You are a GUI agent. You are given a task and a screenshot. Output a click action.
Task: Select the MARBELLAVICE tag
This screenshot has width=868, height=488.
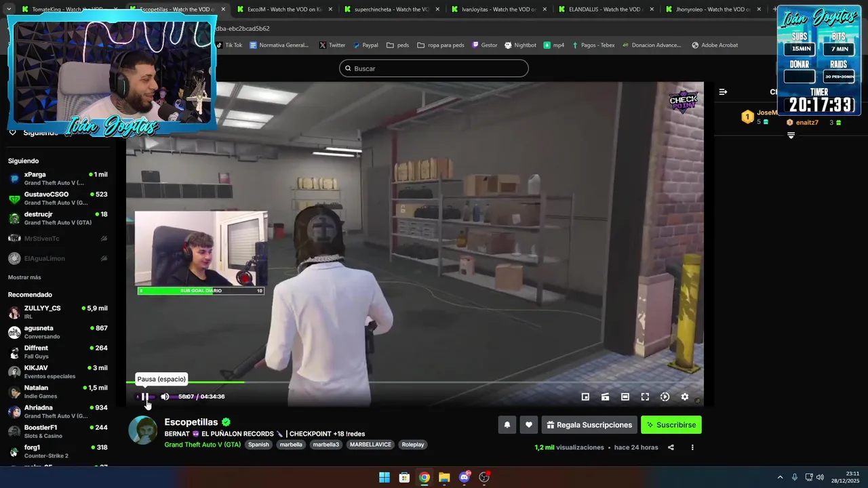click(370, 445)
